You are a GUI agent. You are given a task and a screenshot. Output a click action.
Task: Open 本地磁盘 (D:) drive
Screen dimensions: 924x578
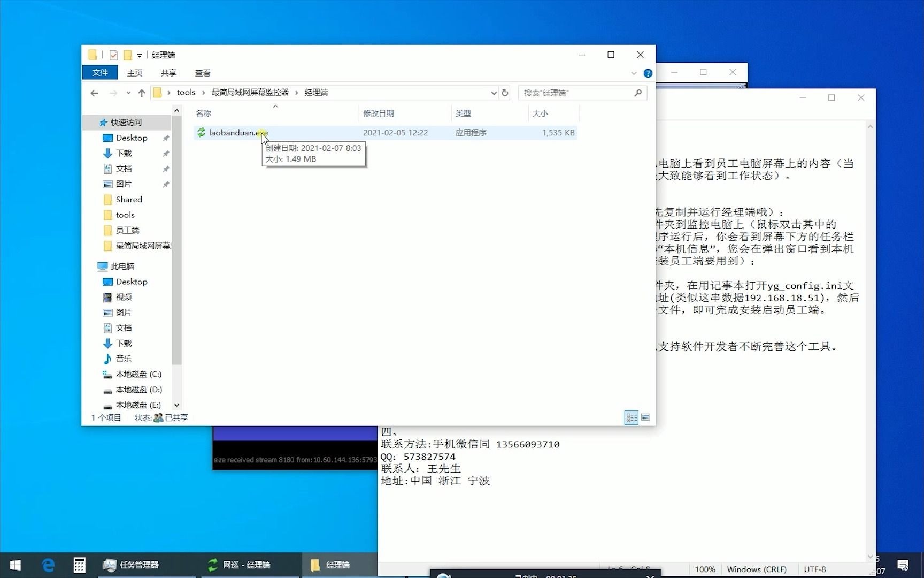(138, 390)
